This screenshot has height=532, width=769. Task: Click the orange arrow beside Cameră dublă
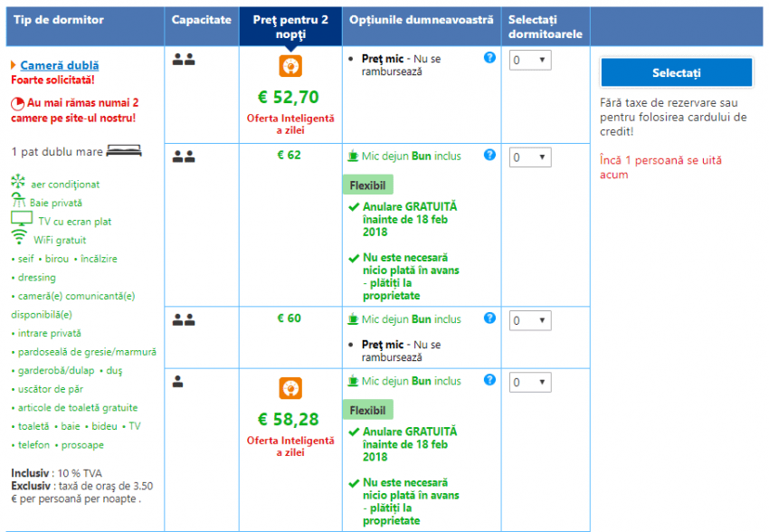(x=14, y=65)
